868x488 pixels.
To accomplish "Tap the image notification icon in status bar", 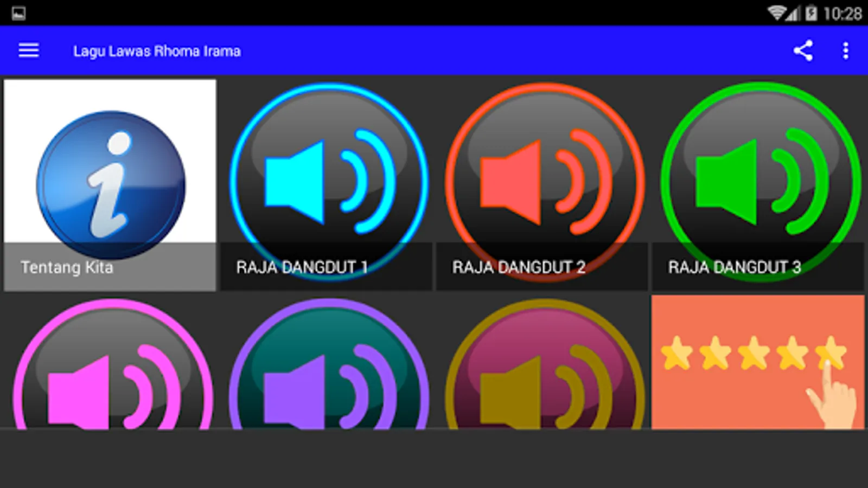I will [18, 13].
